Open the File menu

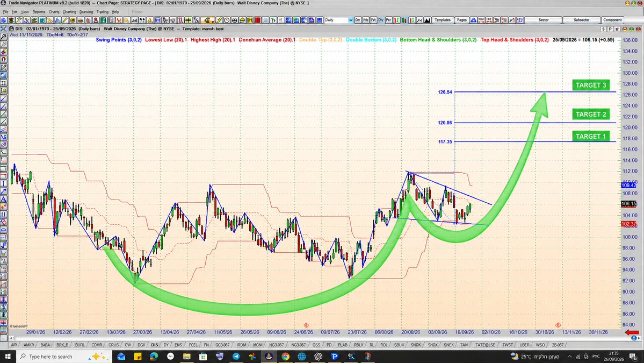(5, 12)
